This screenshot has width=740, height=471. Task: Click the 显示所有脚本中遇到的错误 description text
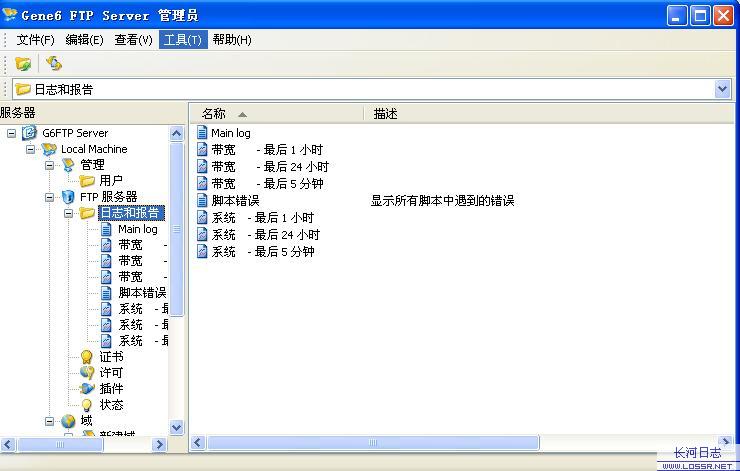(442, 201)
